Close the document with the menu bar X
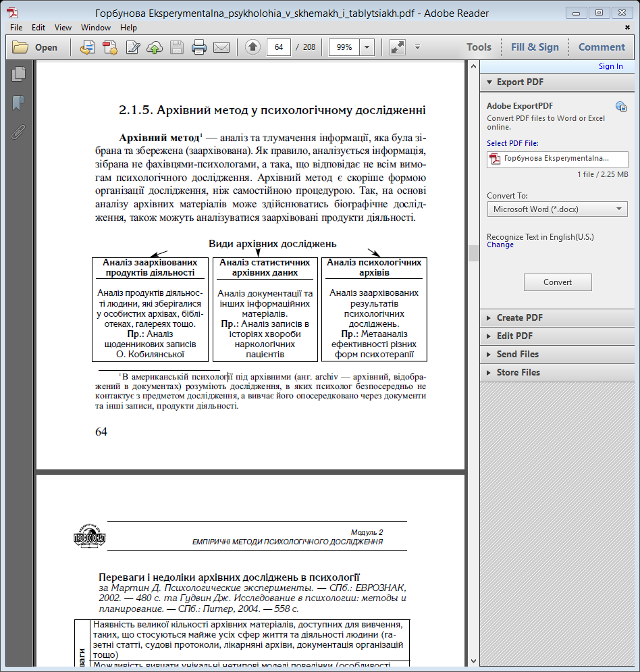 click(627, 28)
